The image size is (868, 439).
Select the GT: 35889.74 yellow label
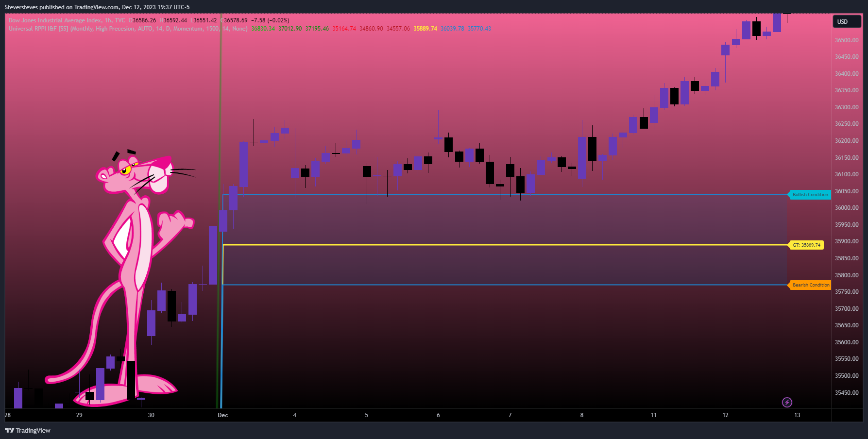click(806, 245)
